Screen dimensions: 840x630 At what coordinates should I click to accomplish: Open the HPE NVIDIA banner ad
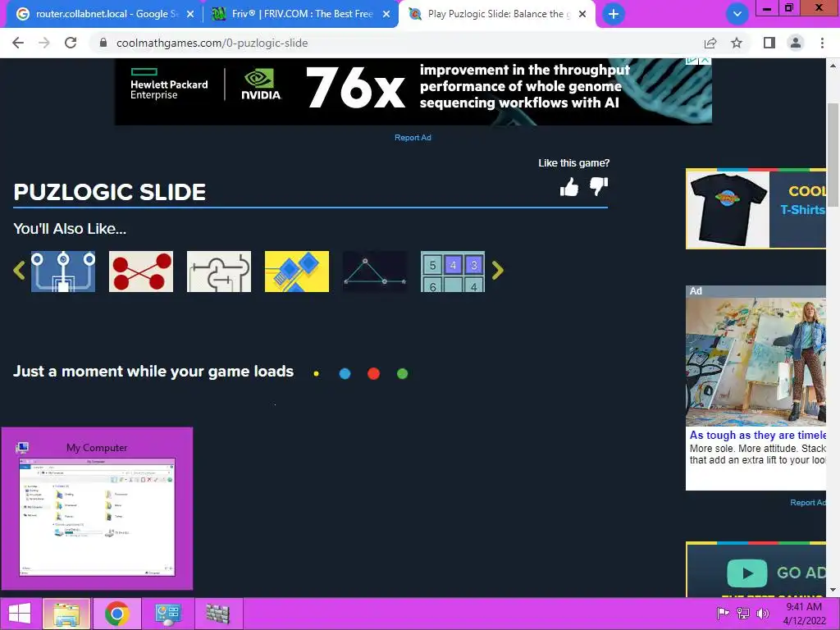point(413,91)
